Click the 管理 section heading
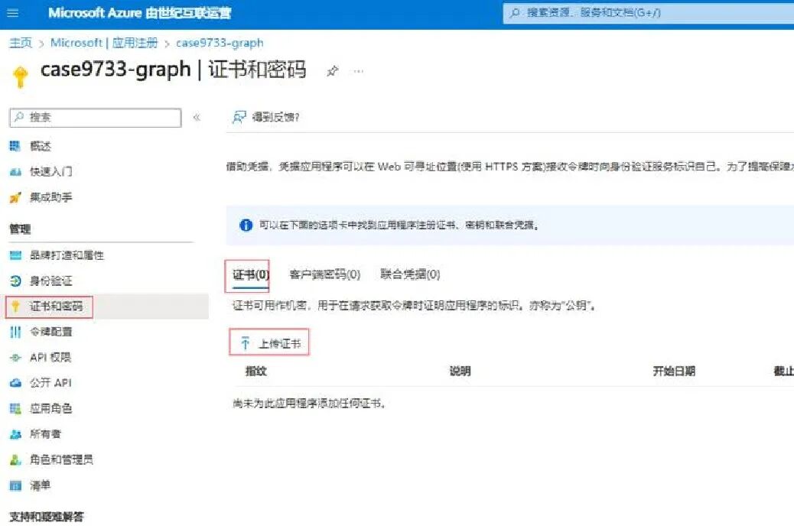 pyautogui.click(x=20, y=229)
